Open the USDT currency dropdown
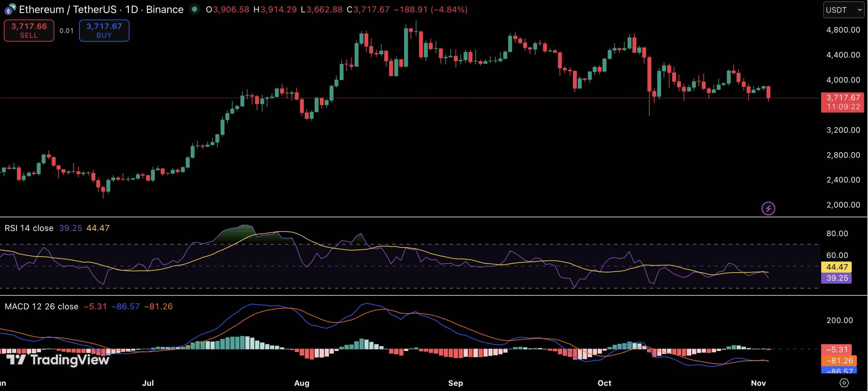The image size is (868, 391). tap(843, 10)
